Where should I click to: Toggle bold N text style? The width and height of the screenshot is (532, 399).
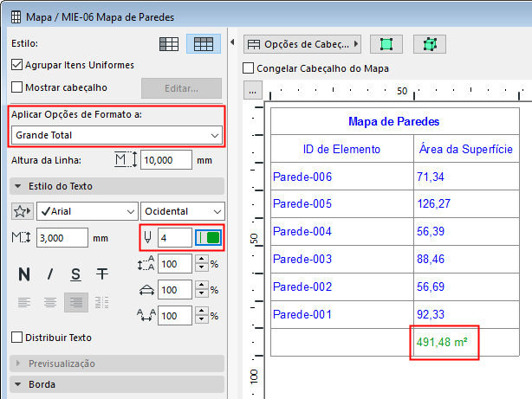[24, 274]
